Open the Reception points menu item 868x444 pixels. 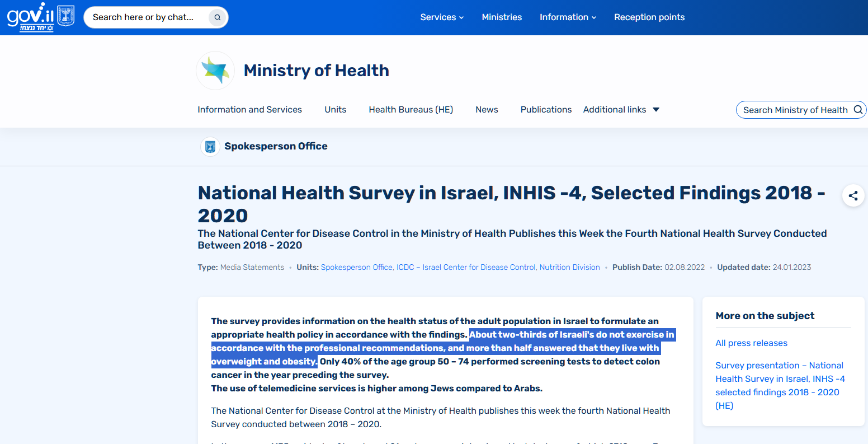[649, 17]
